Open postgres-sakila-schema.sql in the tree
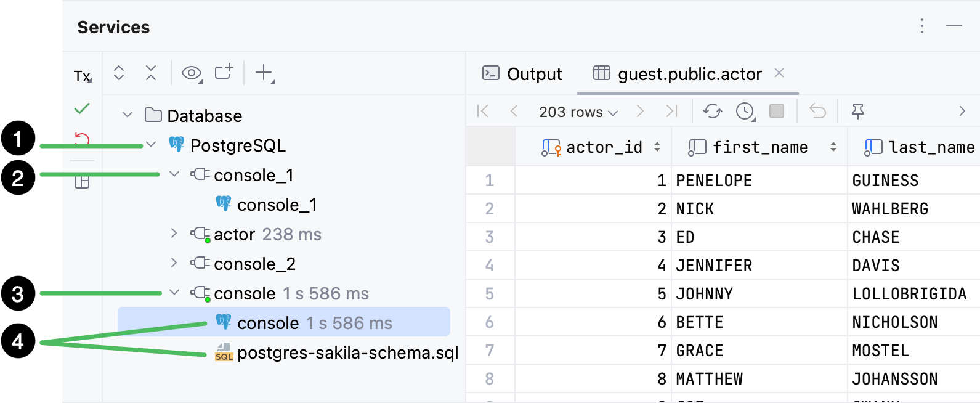 point(347,352)
